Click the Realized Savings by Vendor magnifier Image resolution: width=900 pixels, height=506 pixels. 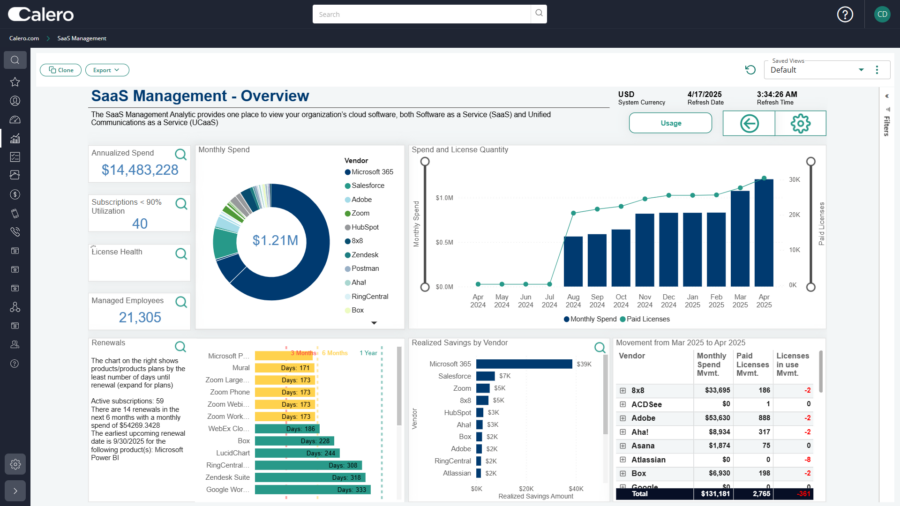[600, 347]
